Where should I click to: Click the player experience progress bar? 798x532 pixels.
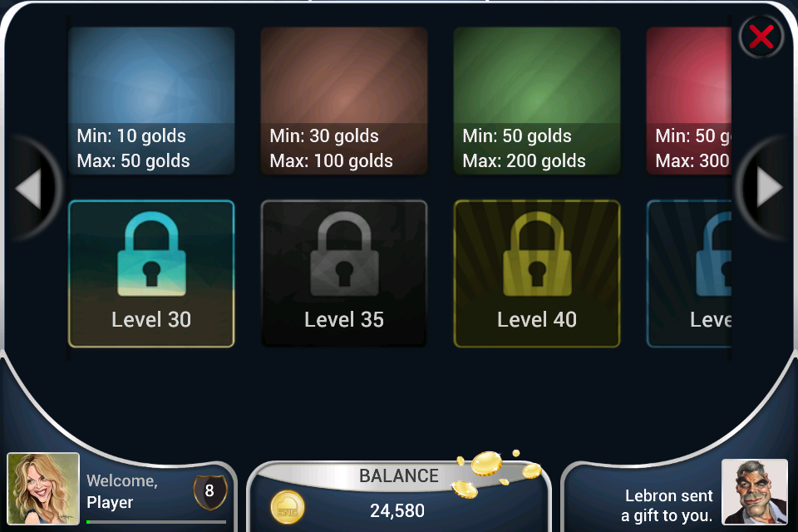pyautogui.click(x=156, y=522)
